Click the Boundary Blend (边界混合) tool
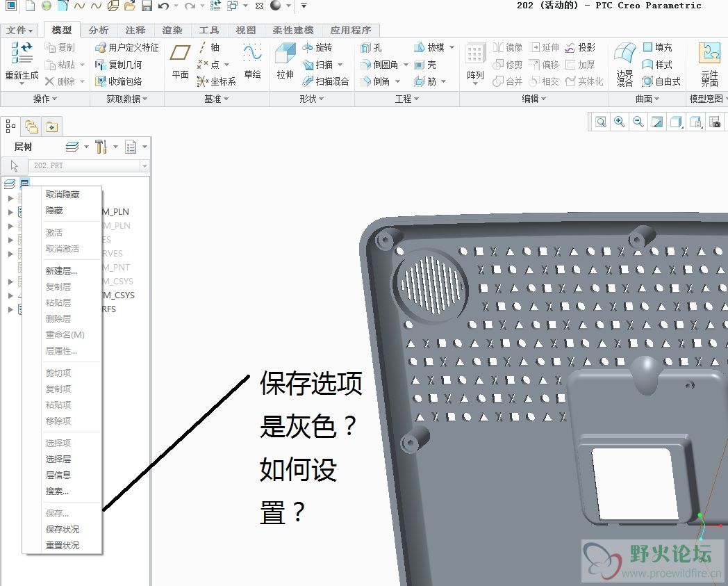This screenshot has height=586, width=728. click(x=624, y=64)
